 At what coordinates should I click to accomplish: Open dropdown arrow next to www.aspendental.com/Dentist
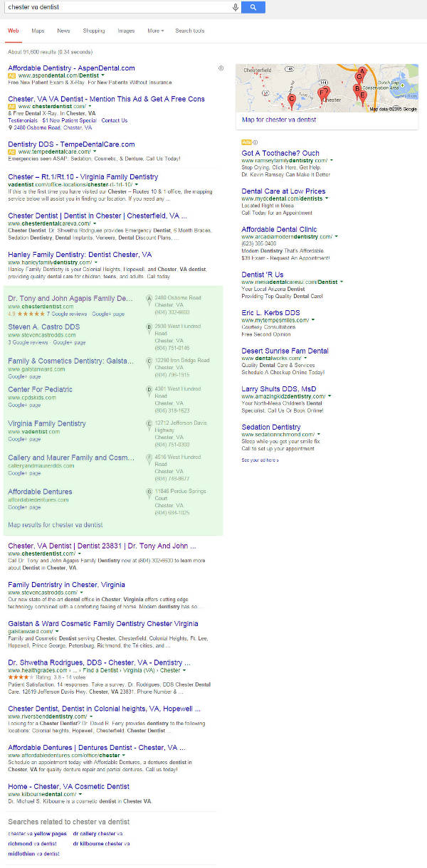tap(102, 75)
